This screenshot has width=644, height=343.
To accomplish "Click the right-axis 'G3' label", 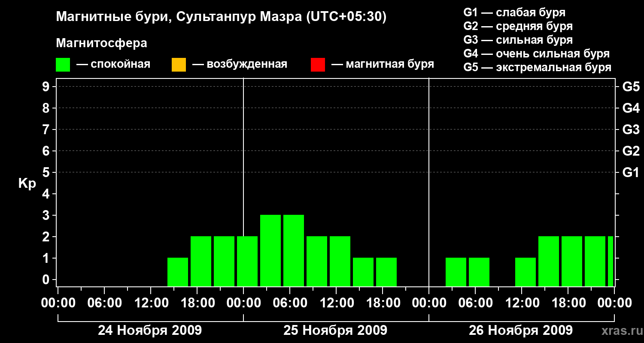I will coord(631,129).
